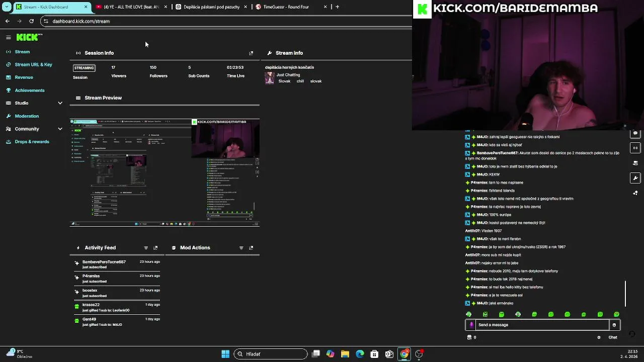The image size is (644, 362).
Task: Click the Just Chatting category link
Action: pyautogui.click(x=288, y=75)
